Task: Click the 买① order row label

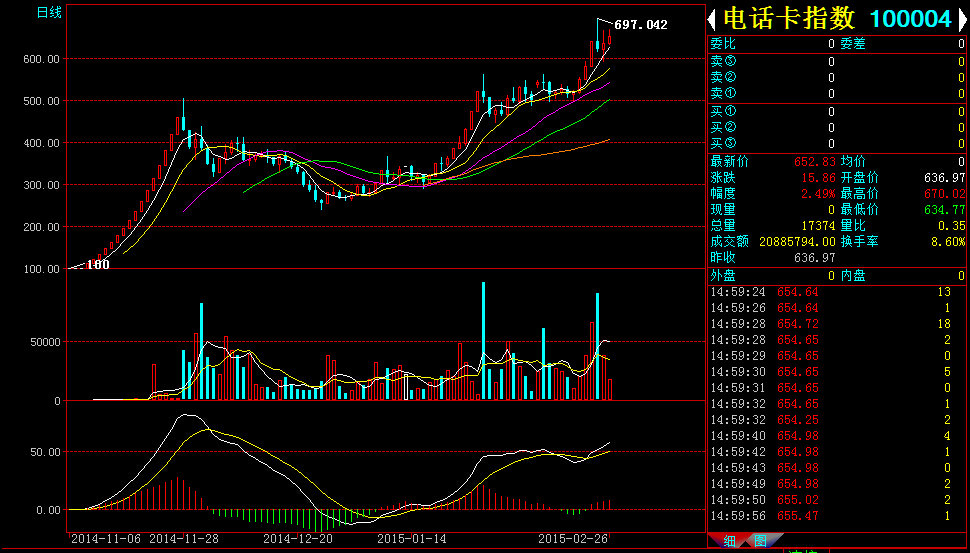Action: coord(723,111)
